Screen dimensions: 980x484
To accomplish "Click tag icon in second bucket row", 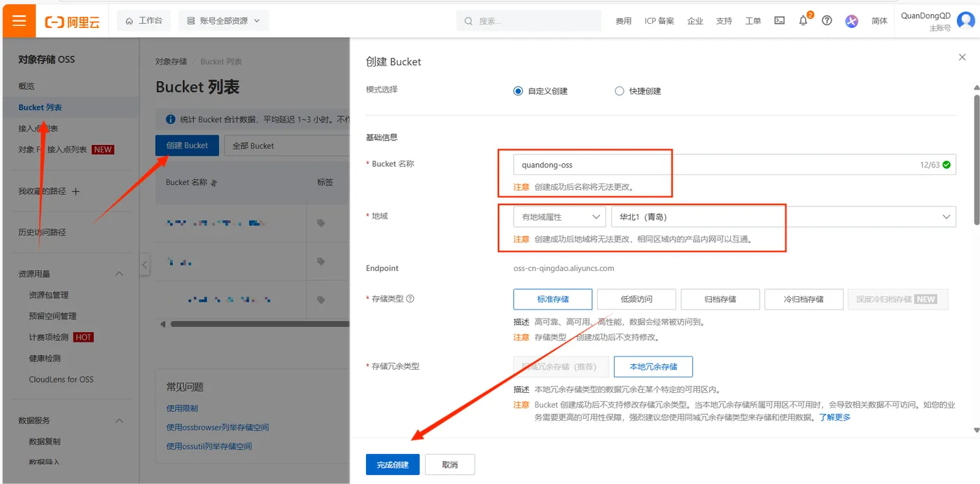I will tap(321, 261).
